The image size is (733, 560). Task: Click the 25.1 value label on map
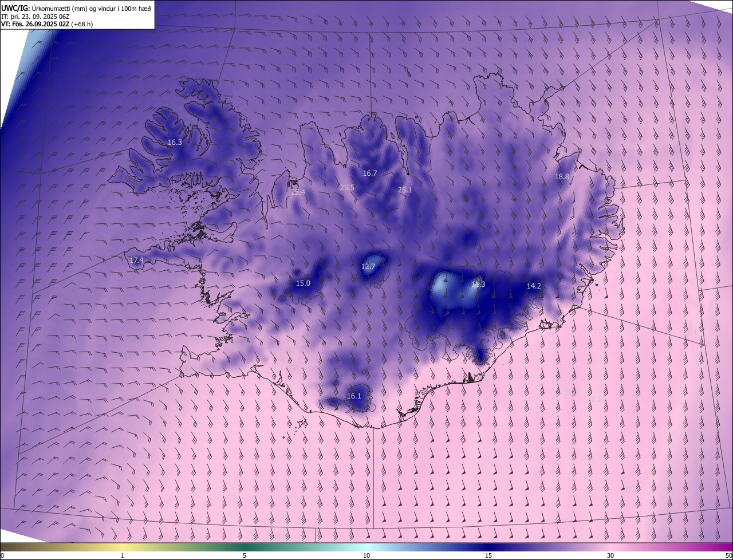[x=405, y=190]
